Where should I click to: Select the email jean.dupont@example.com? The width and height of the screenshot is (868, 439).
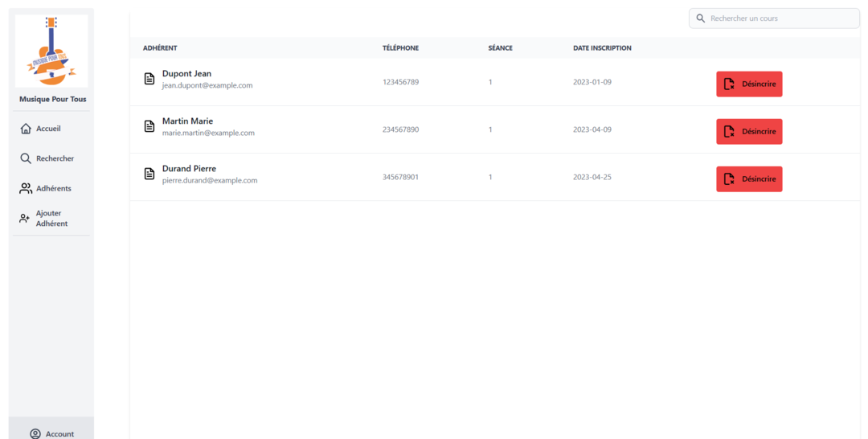(207, 85)
